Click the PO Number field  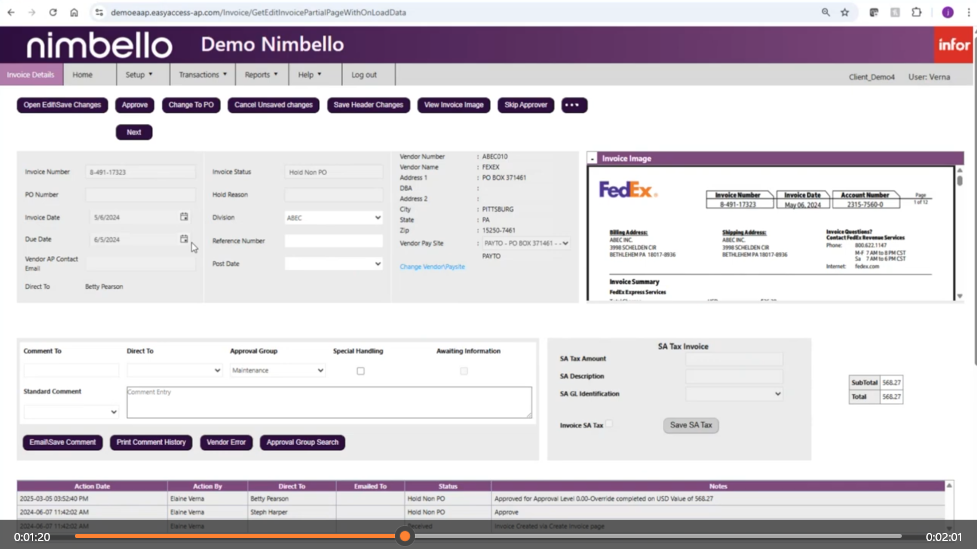141,194
